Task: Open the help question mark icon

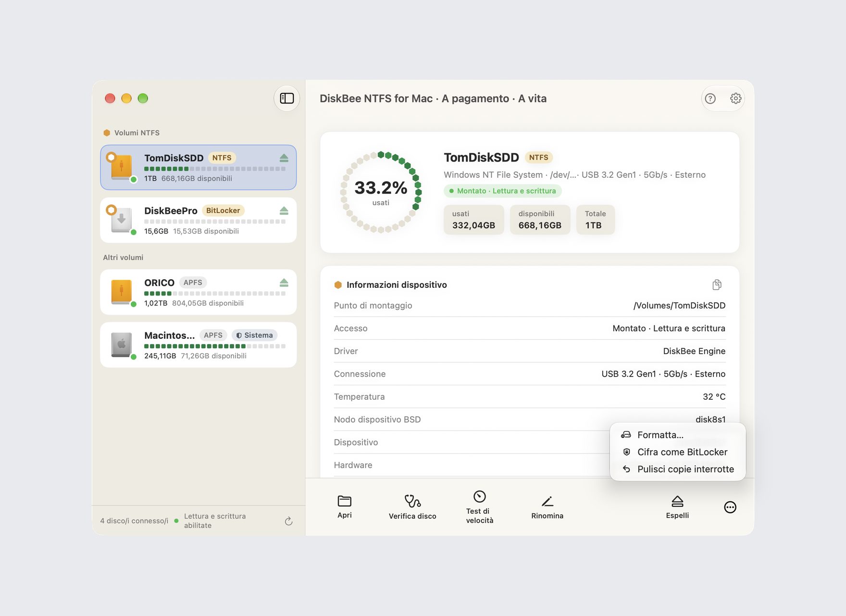Action: tap(710, 99)
